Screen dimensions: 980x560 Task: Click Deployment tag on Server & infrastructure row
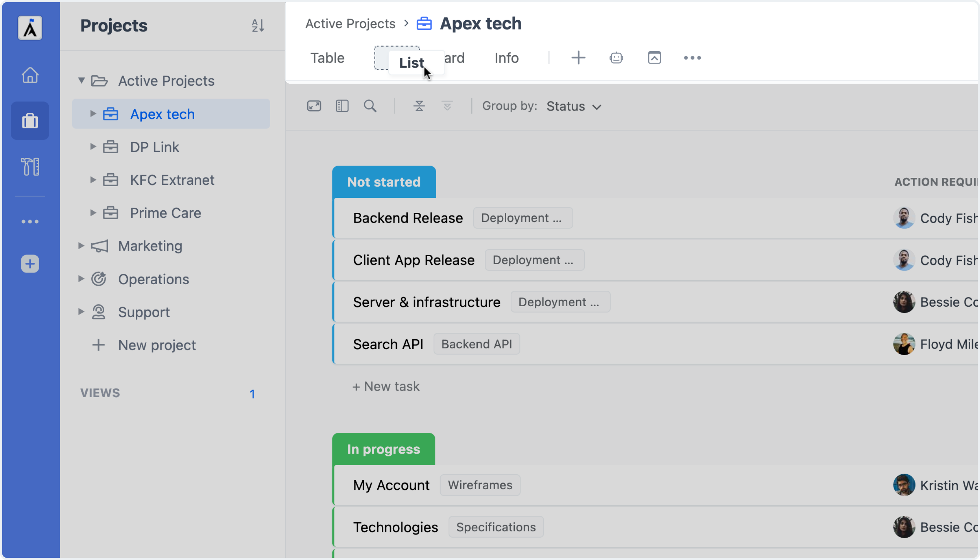tap(560, 302)
